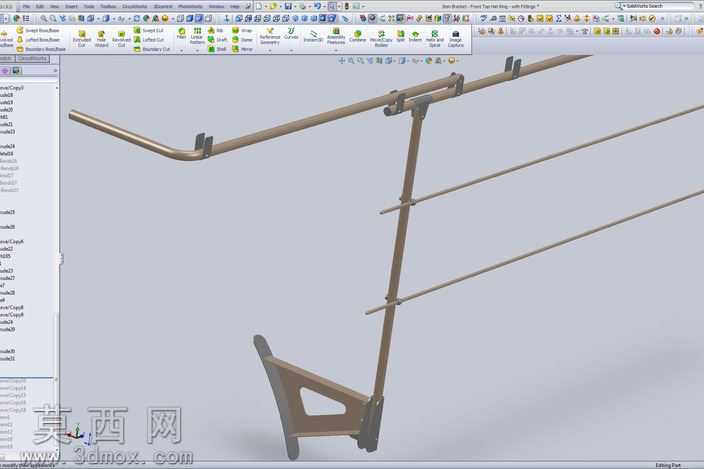The width and height of the screenshot is (704, 469).
Task: Choose the Boundary Cut tool
Action: point(152,49)
